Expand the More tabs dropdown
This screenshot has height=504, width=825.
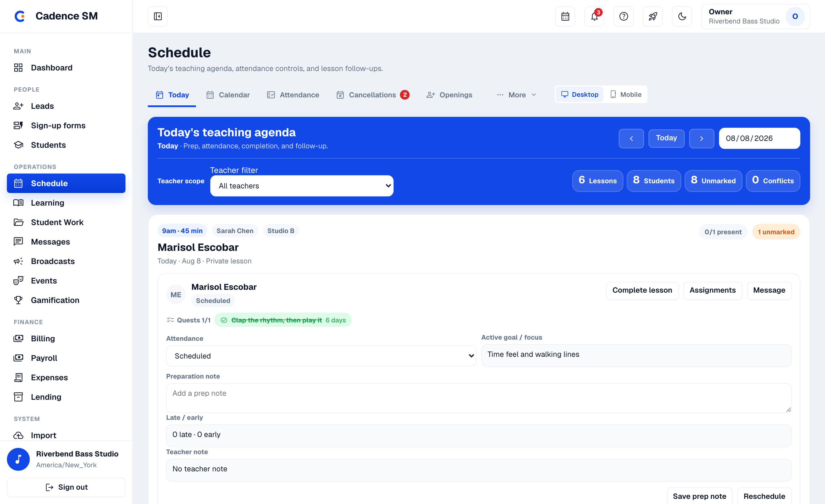[x=517, y=95]
